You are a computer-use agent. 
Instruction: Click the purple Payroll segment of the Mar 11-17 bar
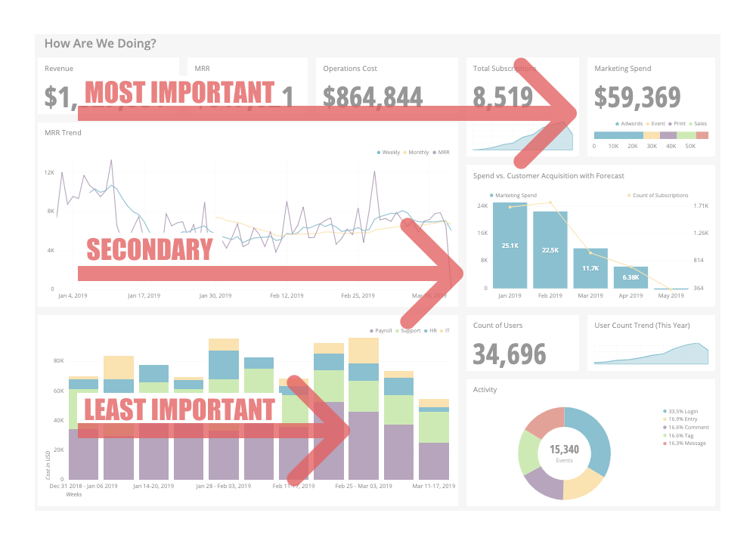[x=434, y=461]
